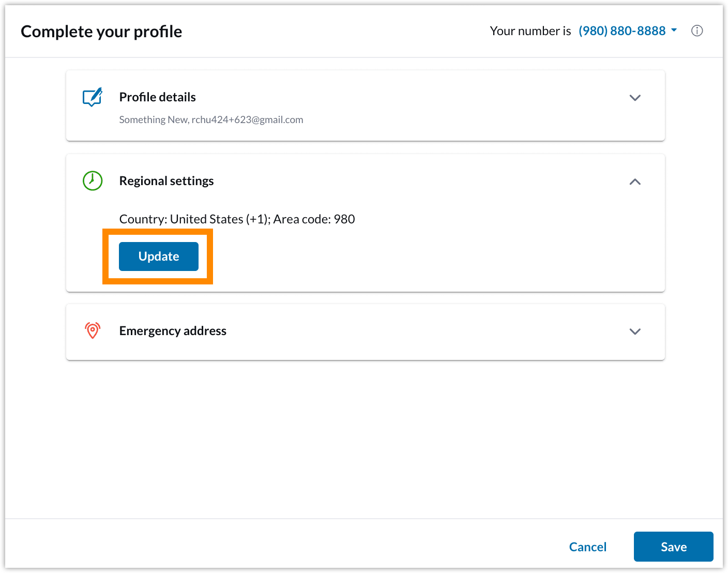
Task: Click the circled information icon top right
Action: [697, 31]
